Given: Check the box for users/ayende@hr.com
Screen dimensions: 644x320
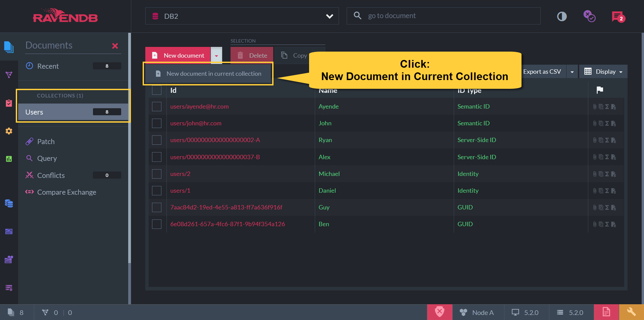Looking at the screenshot, I should (x=157, y=107).
